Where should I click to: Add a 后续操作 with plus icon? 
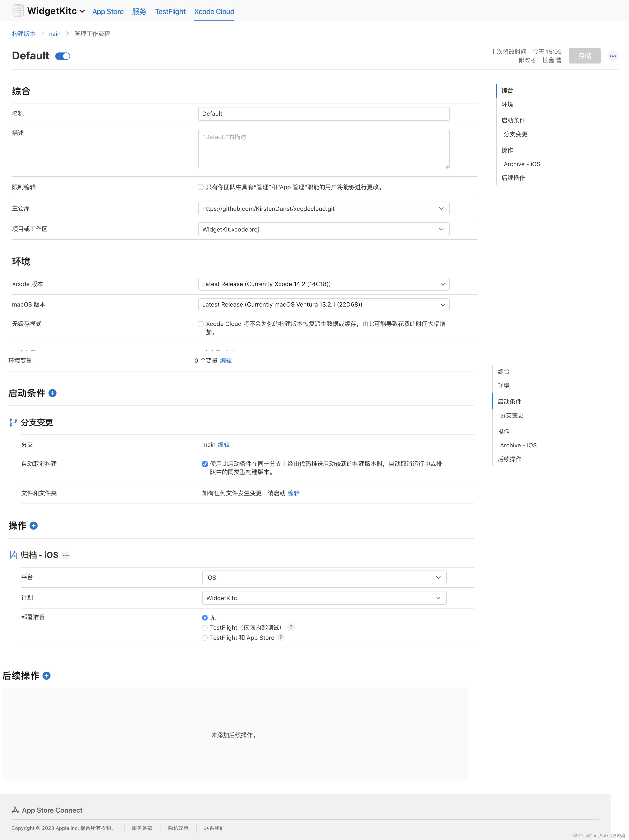[46, 676]
